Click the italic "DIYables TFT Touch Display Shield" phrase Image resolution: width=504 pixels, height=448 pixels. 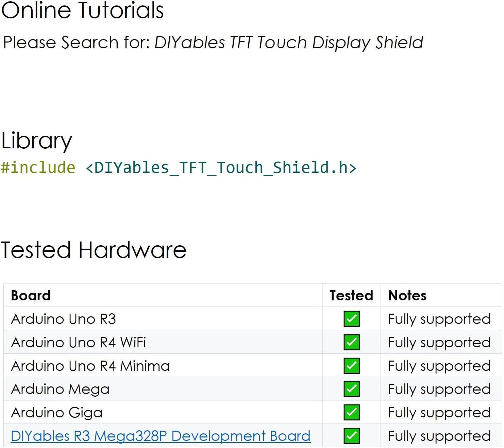point(289,43)
